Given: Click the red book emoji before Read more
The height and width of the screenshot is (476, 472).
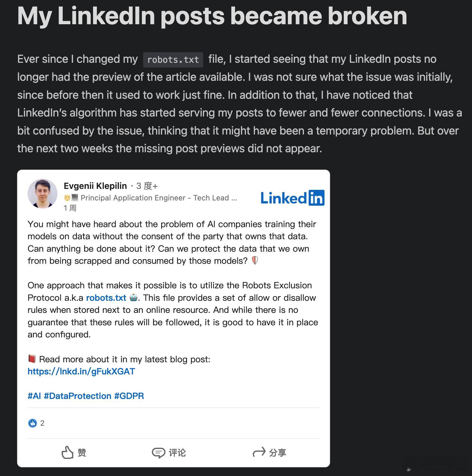Looking at the screenshot, I should (x=32, y=359).
